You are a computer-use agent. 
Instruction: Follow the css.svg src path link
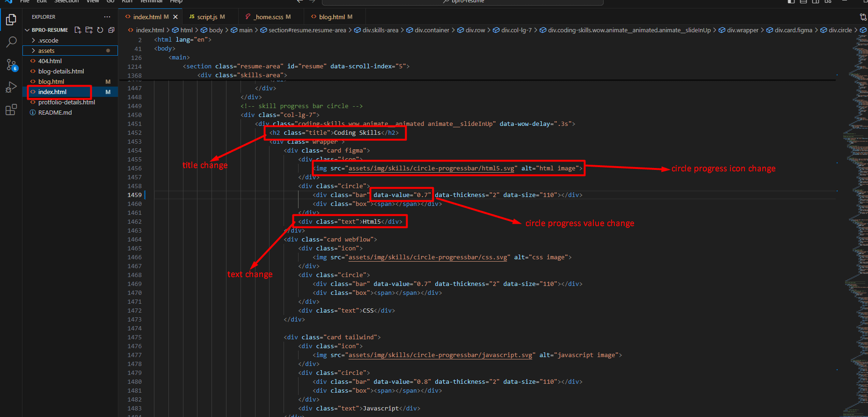[x=428, y=257]
